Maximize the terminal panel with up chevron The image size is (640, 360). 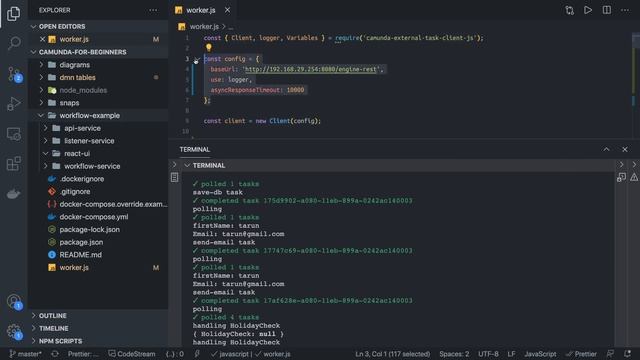click(x=607, y=149)
